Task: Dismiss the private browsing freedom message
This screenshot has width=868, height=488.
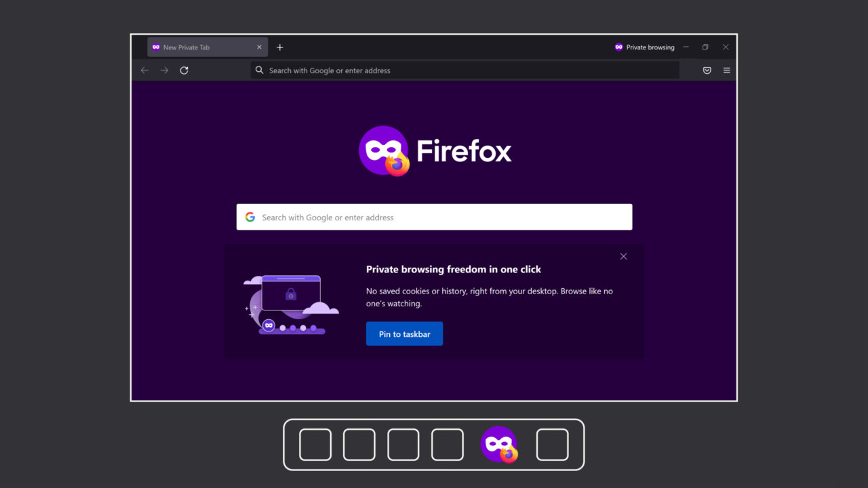Action: [x=623, y=256]
